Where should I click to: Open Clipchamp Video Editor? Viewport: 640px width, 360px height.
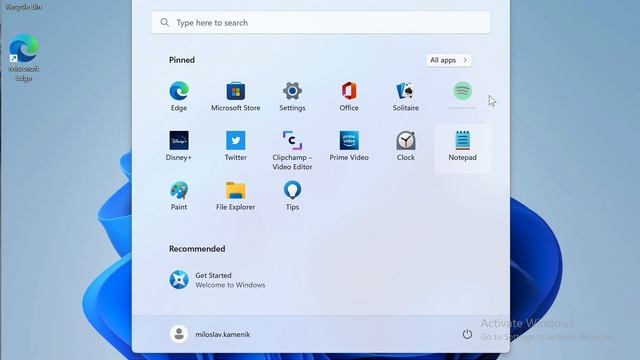tap(292, 151)
